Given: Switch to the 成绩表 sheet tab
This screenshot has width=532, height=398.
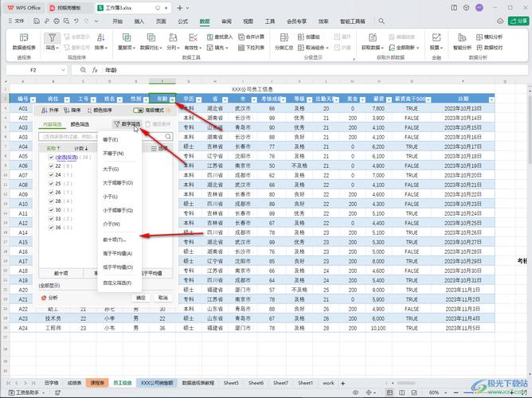Looking at the screenshot, I should point(74,383).
